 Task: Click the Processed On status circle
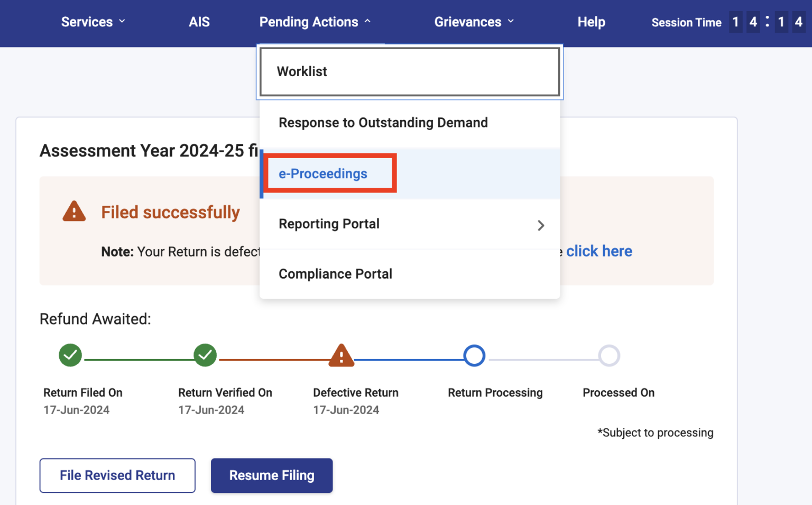610,355
